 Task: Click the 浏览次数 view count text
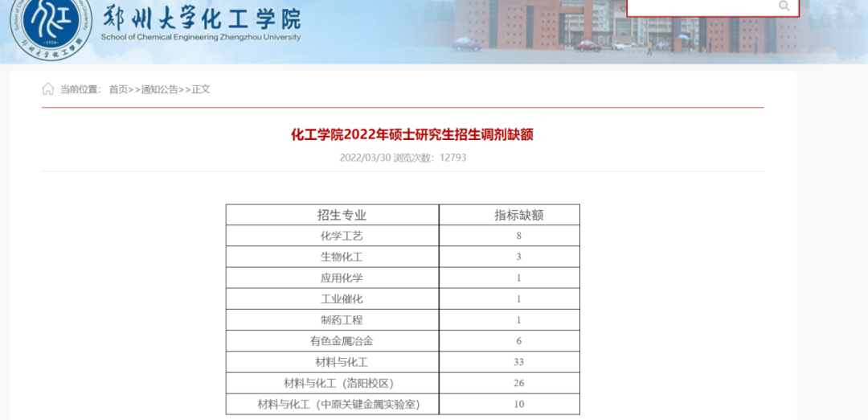point(429,158)
